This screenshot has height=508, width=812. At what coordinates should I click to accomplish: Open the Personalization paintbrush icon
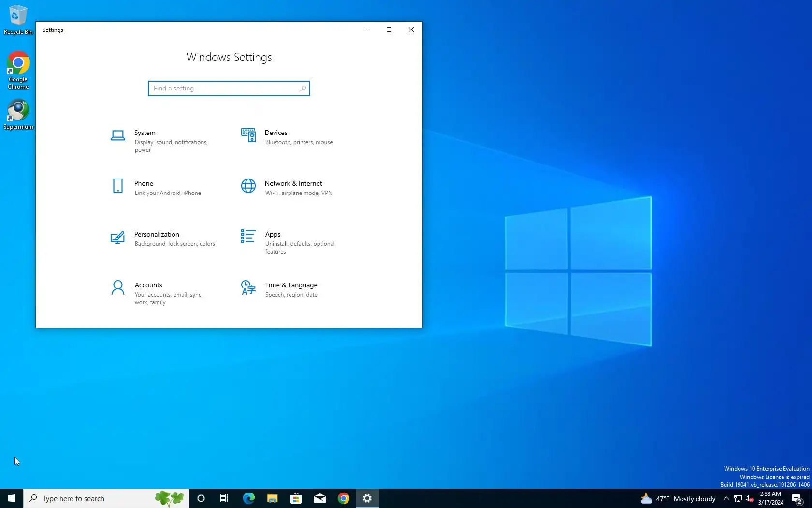[x=117, y=237]
